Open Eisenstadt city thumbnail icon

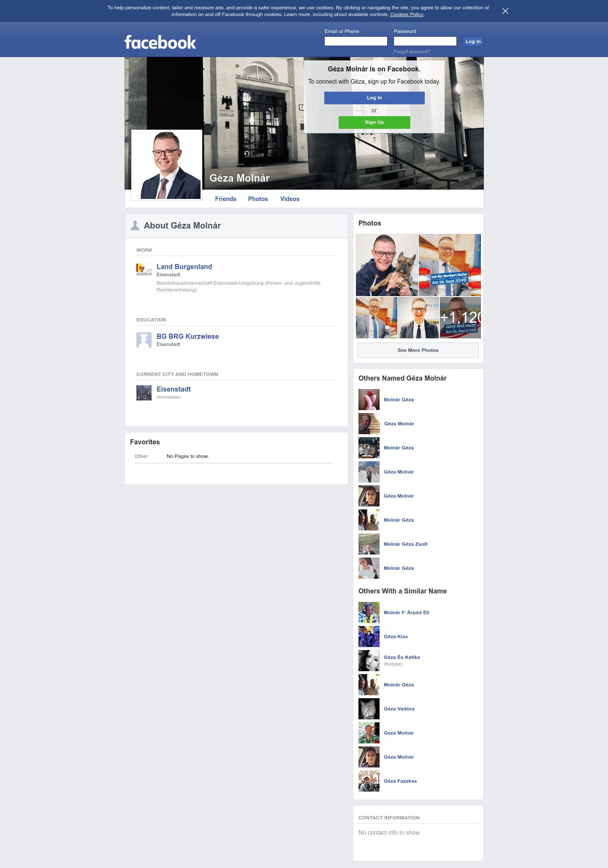tap(144, 393)
